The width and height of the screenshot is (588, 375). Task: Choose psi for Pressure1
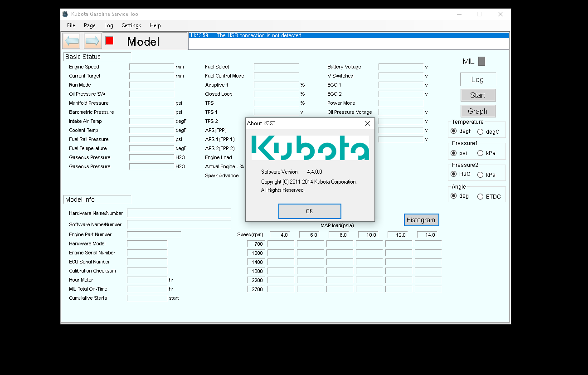click(x=459, y=153)
